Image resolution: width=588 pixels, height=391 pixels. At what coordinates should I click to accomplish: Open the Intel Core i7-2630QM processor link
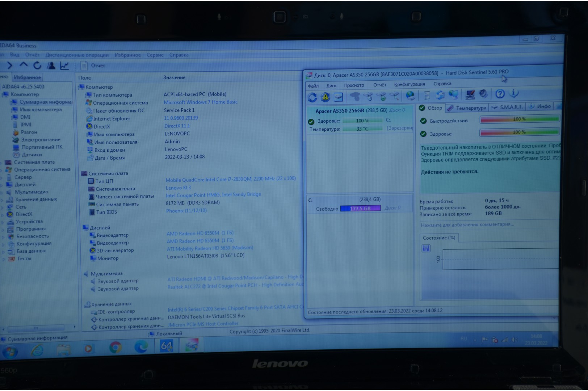[230, 179]
